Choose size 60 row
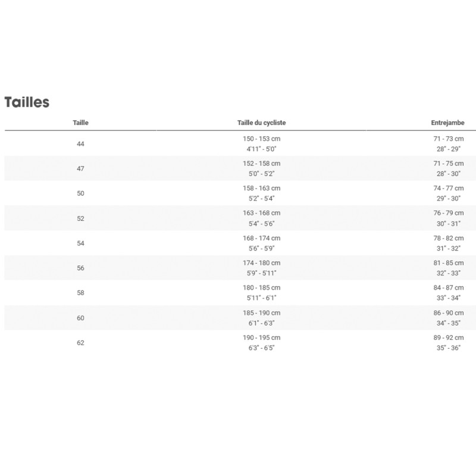This screenshot has width=476, height=476. coord(81,318)
